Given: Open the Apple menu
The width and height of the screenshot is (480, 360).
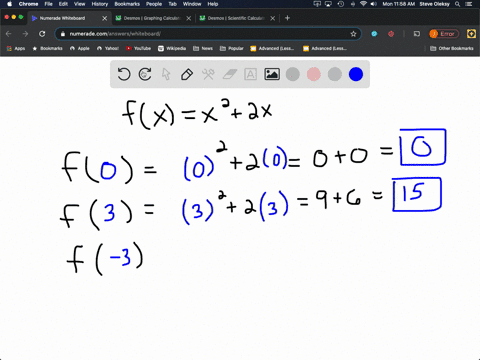Looking at the screenshot, I should tap(9, 4).
